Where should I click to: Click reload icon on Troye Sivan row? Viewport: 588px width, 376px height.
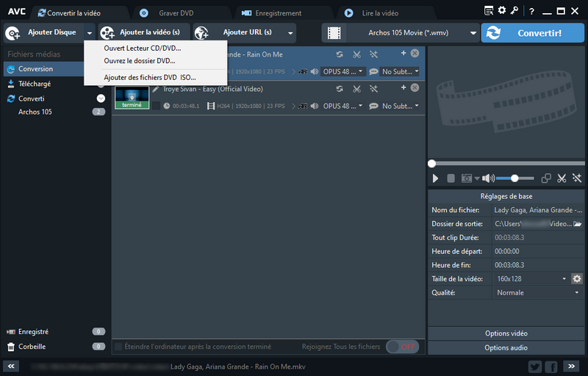point(340,89)
